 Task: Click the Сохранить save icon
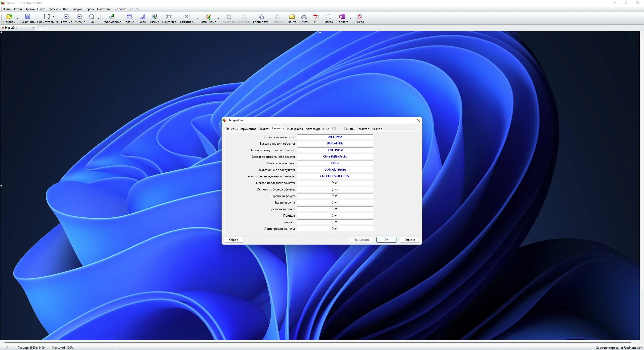point(27,17)
